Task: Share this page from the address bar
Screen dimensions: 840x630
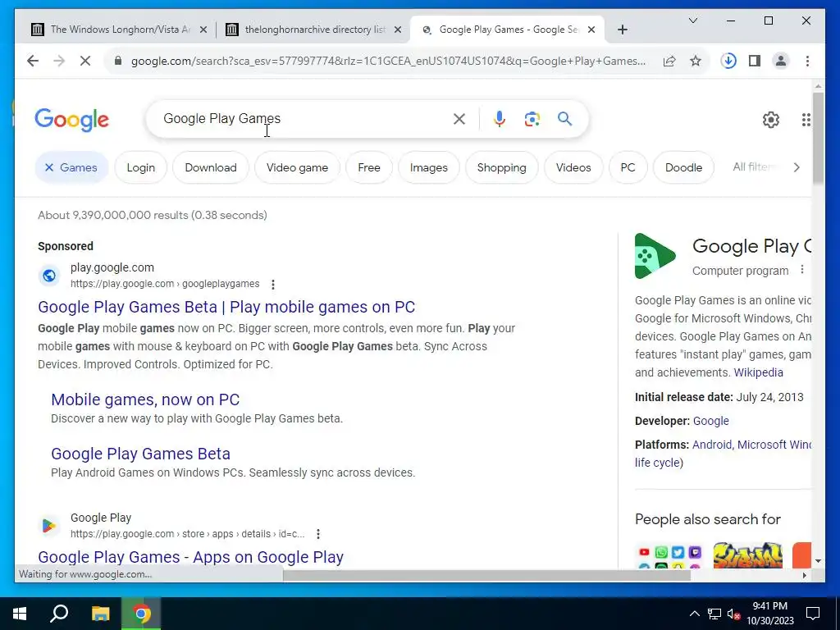Action: (x=669, y=61)
